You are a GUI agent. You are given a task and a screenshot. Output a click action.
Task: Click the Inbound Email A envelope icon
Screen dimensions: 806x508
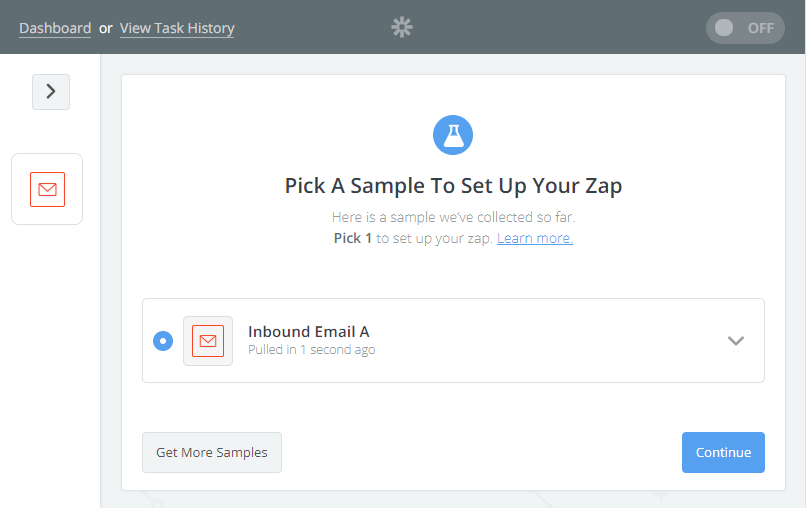[x=208, y=341]
